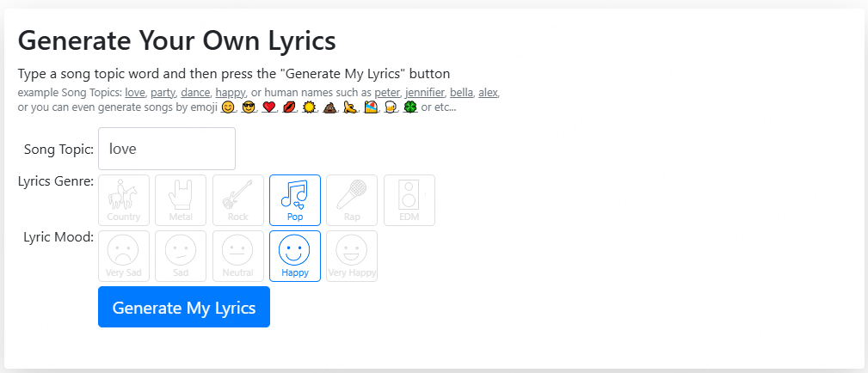Choose the Metal genre hand-horns icon
The image size is (868, 373).
point(181,200)
